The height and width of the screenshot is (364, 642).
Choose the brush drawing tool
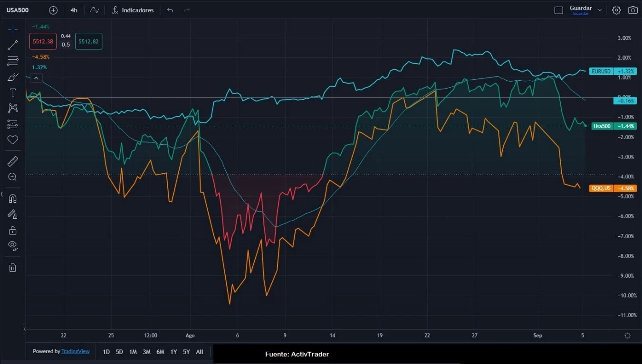point(13,77)
